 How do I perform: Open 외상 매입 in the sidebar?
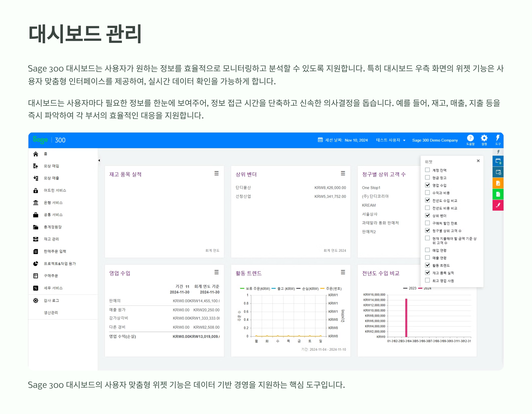(x=51, y=166)
